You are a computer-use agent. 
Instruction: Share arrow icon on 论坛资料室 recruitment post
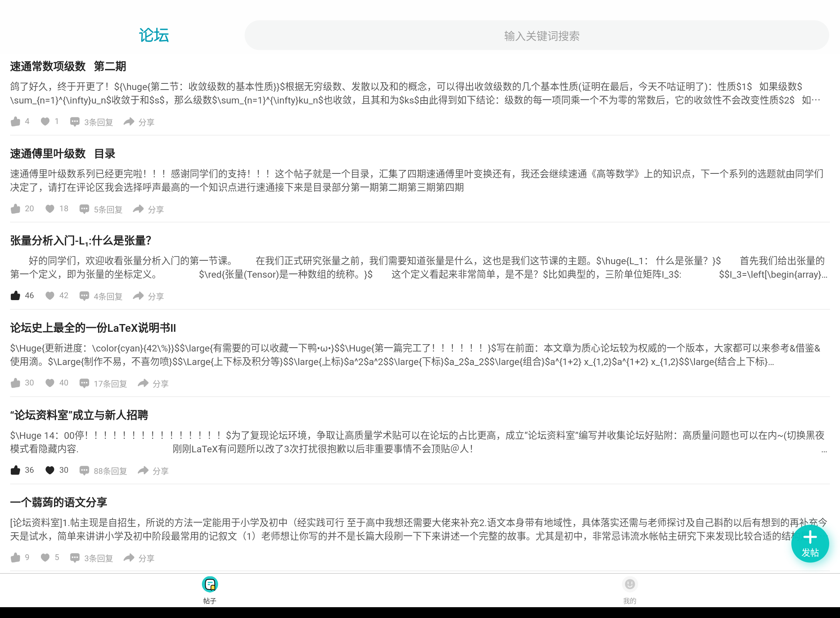tap(143, 470)
